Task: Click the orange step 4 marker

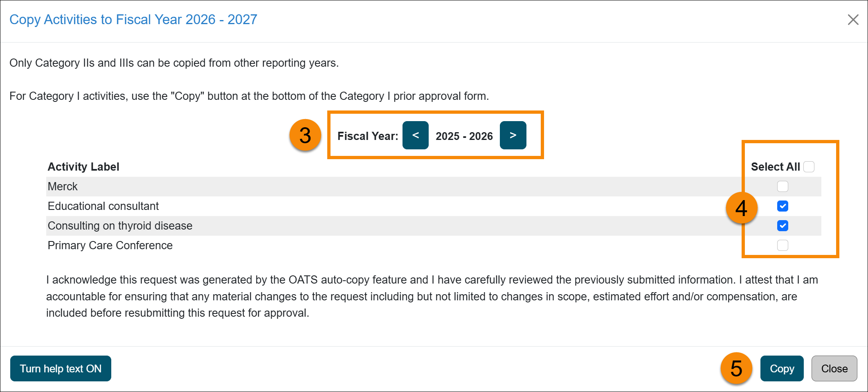Action: [x=742, y=208]
